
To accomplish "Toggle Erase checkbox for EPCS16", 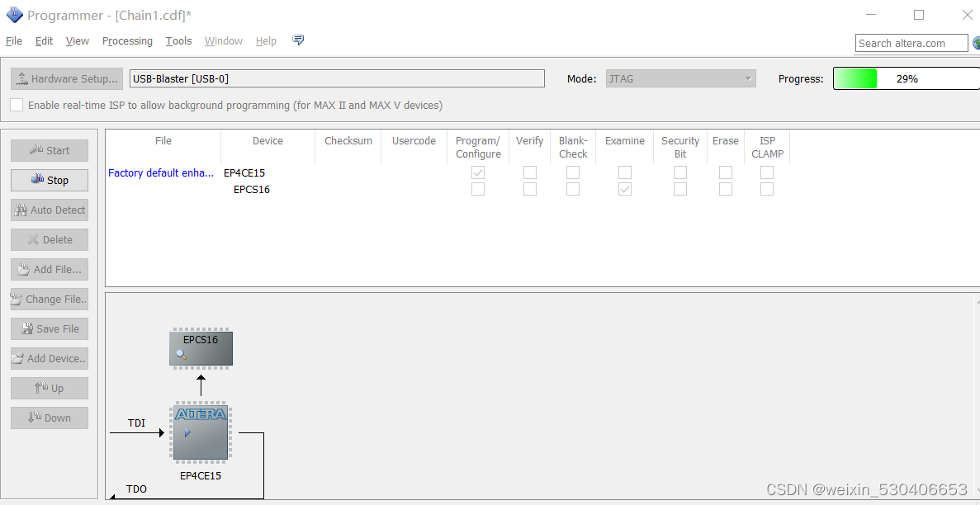I will [726, 189].
